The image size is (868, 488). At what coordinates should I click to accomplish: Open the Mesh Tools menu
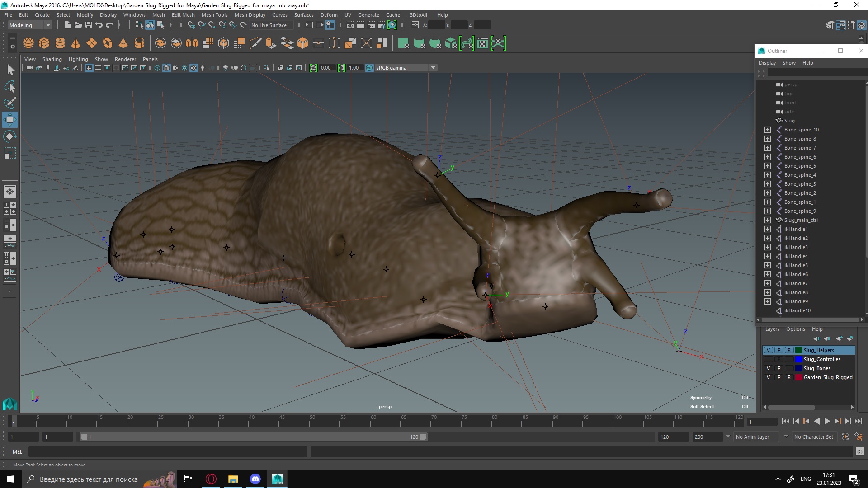pyautogui.click(x=214, y=15)
